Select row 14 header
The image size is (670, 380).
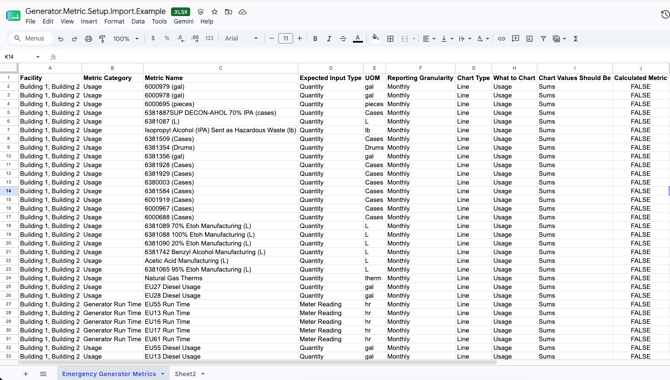pyautogui.click(x=9, y=191)
